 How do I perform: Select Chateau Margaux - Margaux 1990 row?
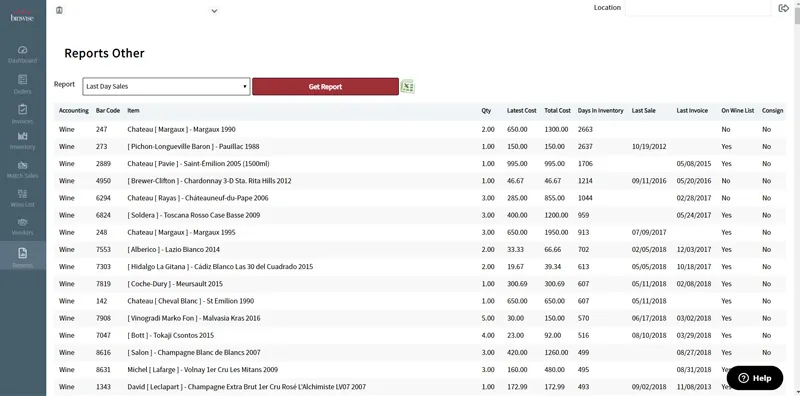[x=419, y=129]
